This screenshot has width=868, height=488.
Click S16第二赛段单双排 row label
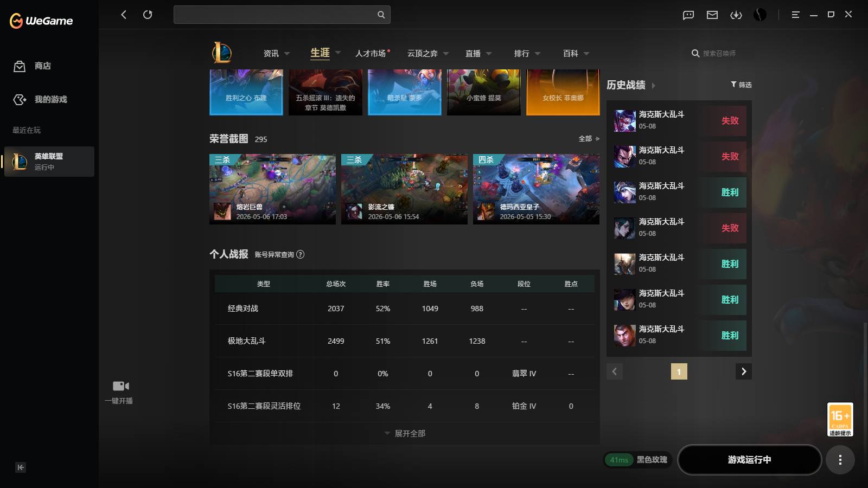(260, 374)
